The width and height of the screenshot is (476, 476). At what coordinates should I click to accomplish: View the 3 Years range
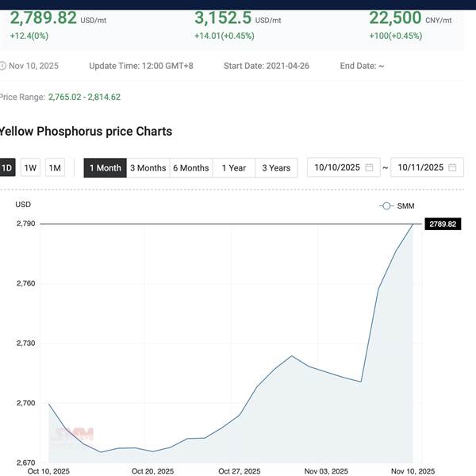click(x=275, y=167)
